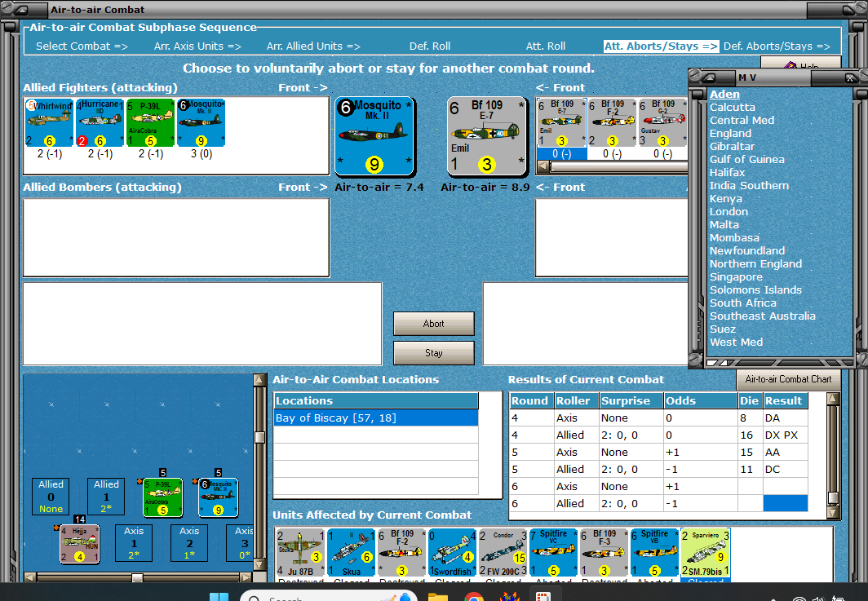
Task: Select Singapore in the M V list
Action: (x=736, y=276)
